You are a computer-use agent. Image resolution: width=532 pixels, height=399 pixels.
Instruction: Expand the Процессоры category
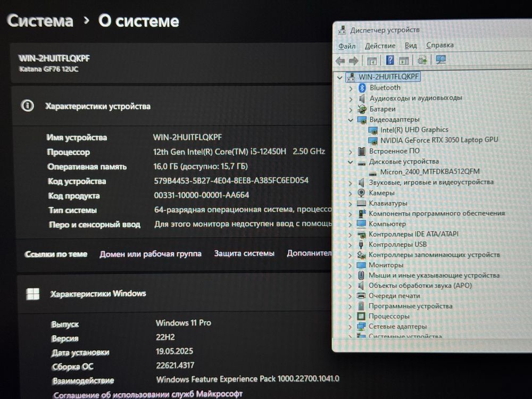351,317
